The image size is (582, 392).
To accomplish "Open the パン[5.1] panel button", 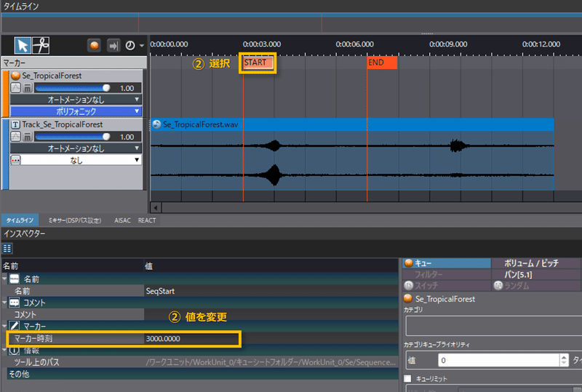I will [518, 275].
